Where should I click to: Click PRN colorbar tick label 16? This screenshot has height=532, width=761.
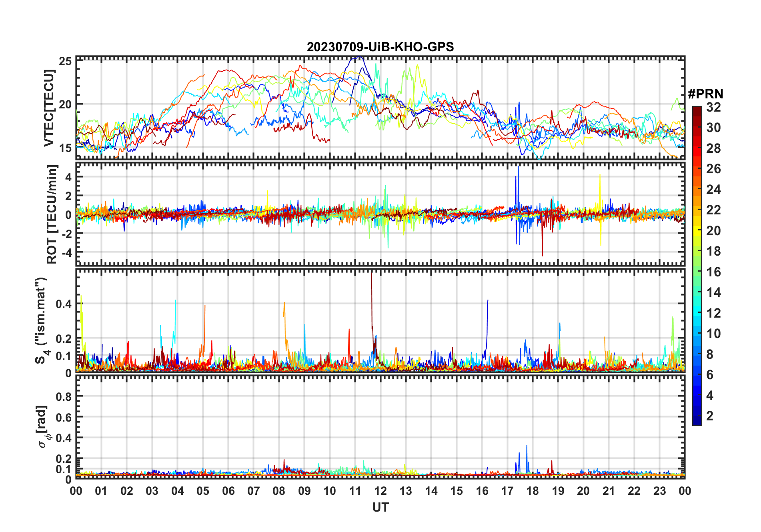coord(713,272)
